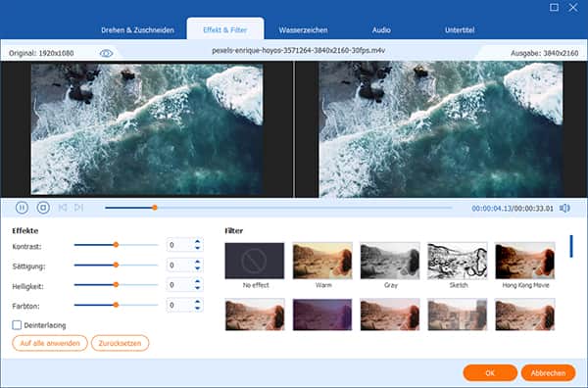This screenshot has width=588, height=388.
Task: Pause the video preview playback
Action: 22,208
